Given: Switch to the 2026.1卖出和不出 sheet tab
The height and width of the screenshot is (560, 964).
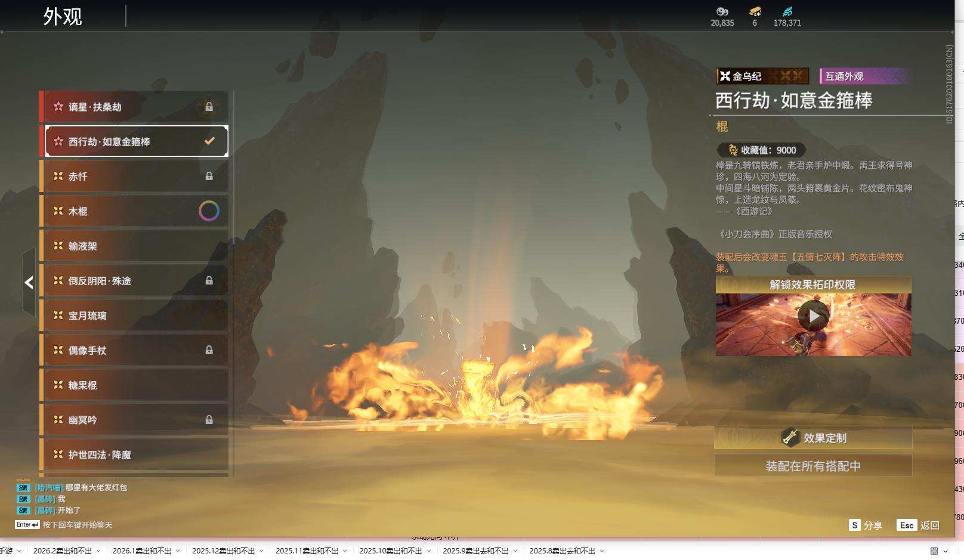Looking at the screenshot, I should click(x=142, y=551).
